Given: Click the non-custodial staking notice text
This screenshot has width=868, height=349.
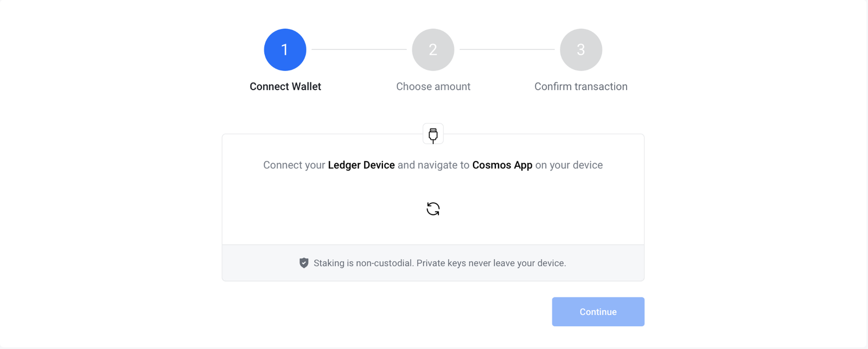Looking at the screenshot, I should point(440,263).
